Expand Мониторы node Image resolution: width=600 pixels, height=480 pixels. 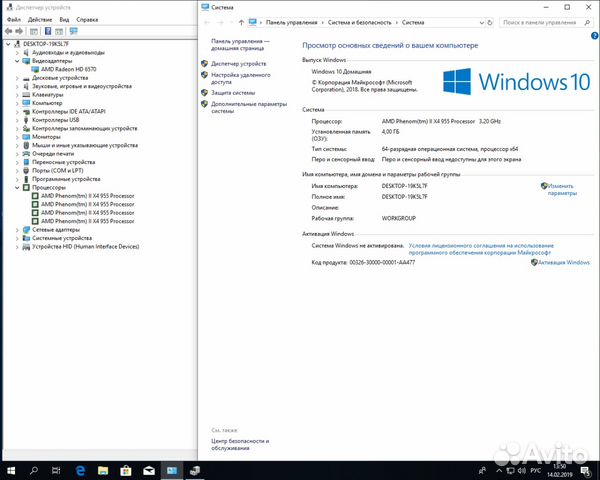click(x=17, y=137)
